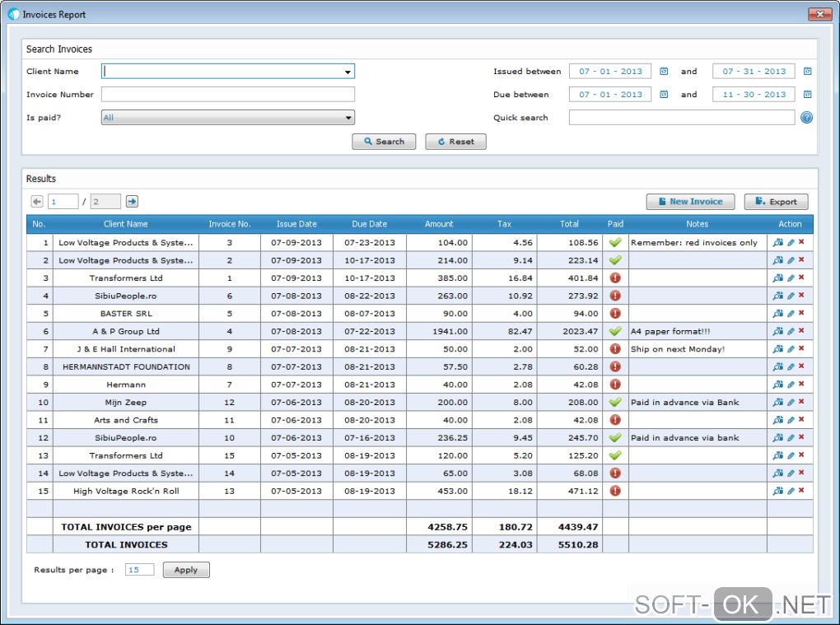This screenshot has height=625, width=840.
Task: Edit the BASTER SRL invoice with pencil icon
Action: point(791,314)
